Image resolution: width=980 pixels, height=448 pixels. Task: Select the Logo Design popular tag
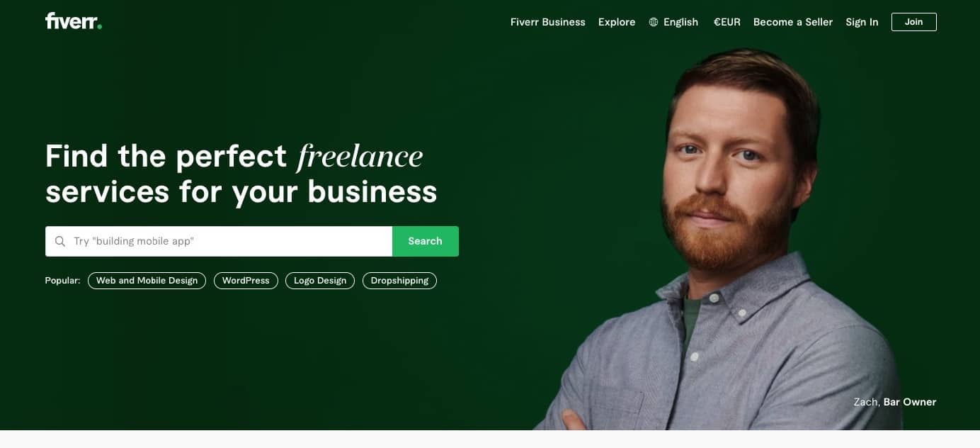click(320, 281)
